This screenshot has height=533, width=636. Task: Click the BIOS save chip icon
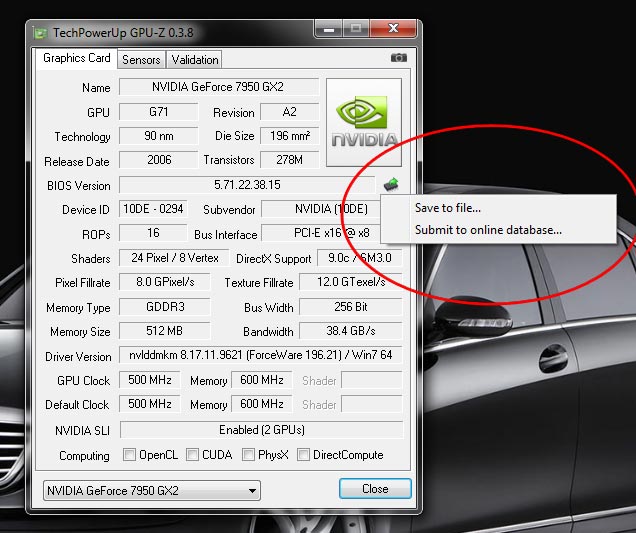[x=391, y=185]
